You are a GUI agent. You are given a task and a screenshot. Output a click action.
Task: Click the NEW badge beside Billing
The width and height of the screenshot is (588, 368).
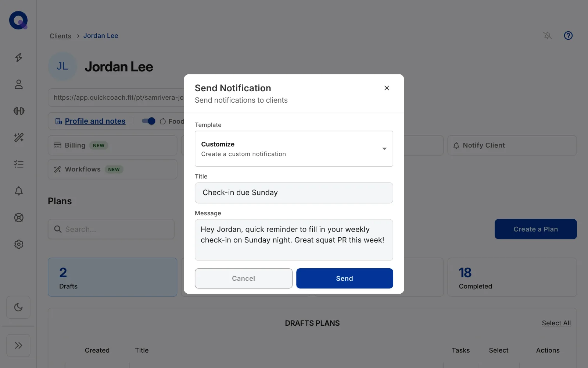coord(98,145)
